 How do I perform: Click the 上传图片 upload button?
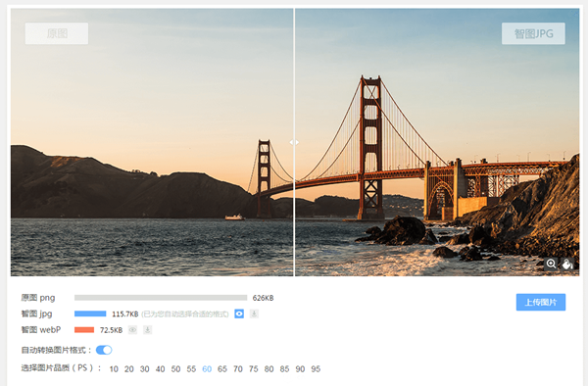pos(541,302)
